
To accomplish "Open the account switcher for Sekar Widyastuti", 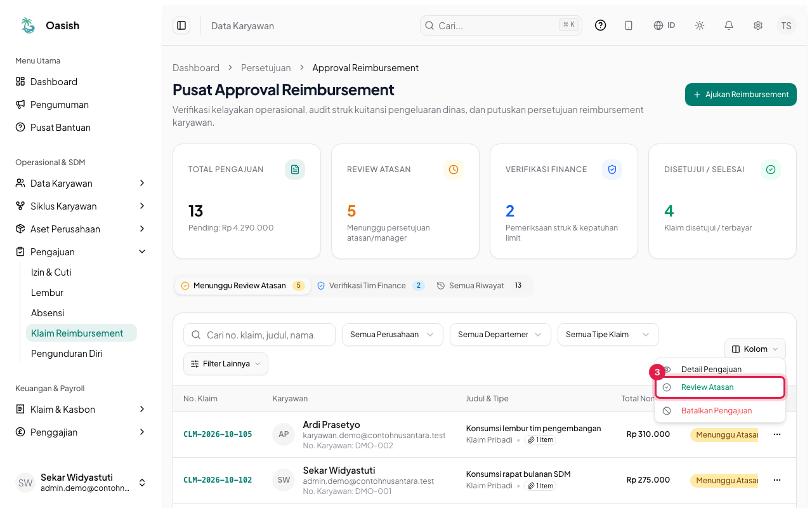I will point(81,483).
